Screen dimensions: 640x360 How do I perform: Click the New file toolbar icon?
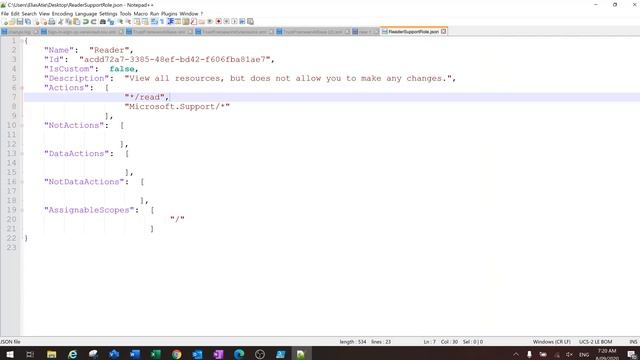(x=5, y=22)
